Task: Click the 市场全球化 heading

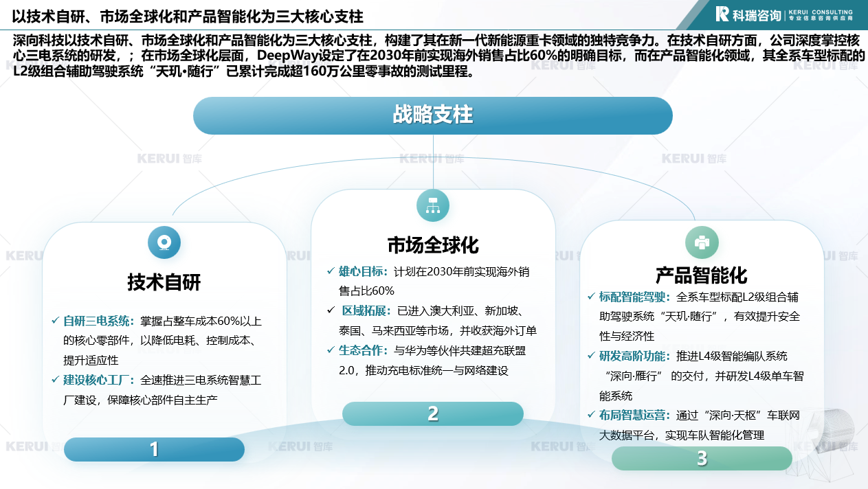Action: (x=433, y=245)
